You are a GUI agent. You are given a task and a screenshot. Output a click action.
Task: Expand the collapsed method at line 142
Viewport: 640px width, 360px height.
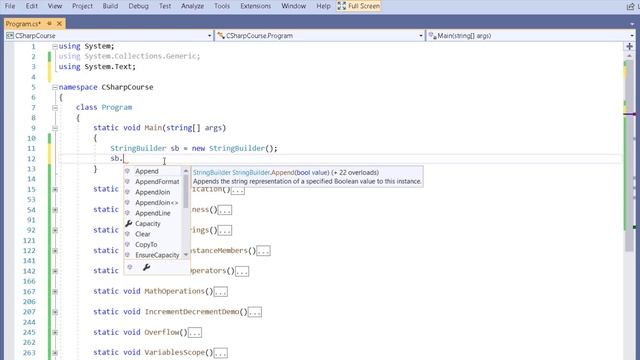click(x=55, y=271)
